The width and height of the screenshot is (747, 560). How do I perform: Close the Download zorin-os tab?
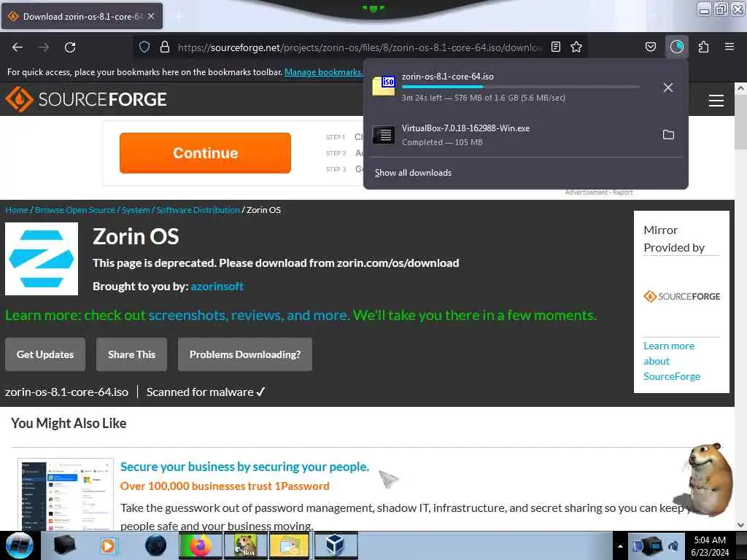coord(151,16)
